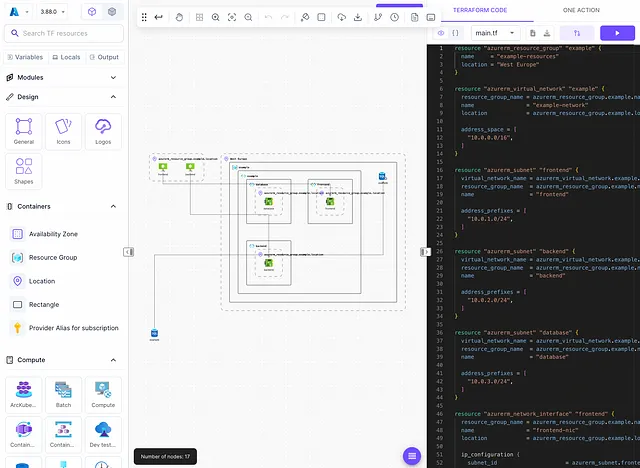Toggle the outlined cube view button
The width and height of the screenshot is (640, 468).
click(92, 12)
